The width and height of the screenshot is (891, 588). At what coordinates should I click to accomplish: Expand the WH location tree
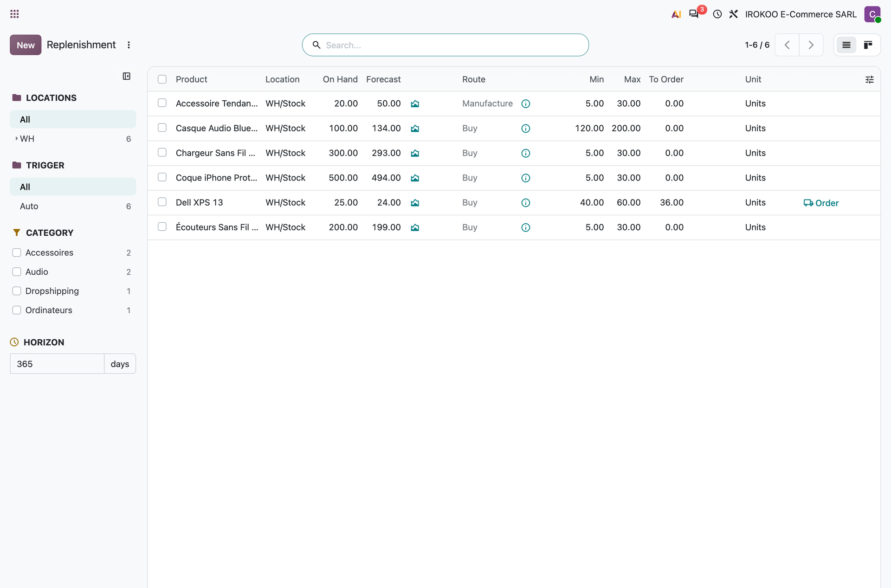pyautogui.click(x=17, y=139)
